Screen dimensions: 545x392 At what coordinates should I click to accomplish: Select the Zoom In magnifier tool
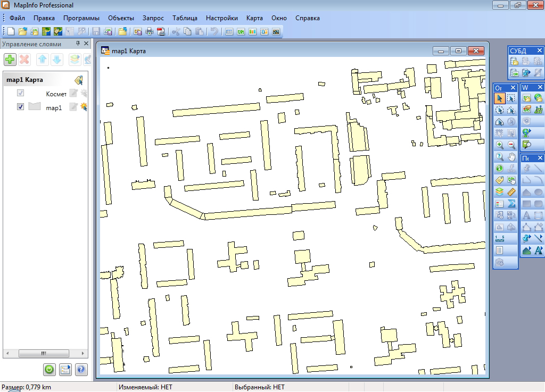[x=499, y=145]
